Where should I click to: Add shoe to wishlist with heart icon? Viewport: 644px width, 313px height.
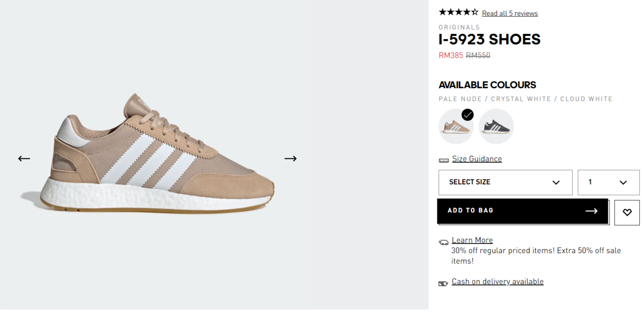[x=627, y=212]
